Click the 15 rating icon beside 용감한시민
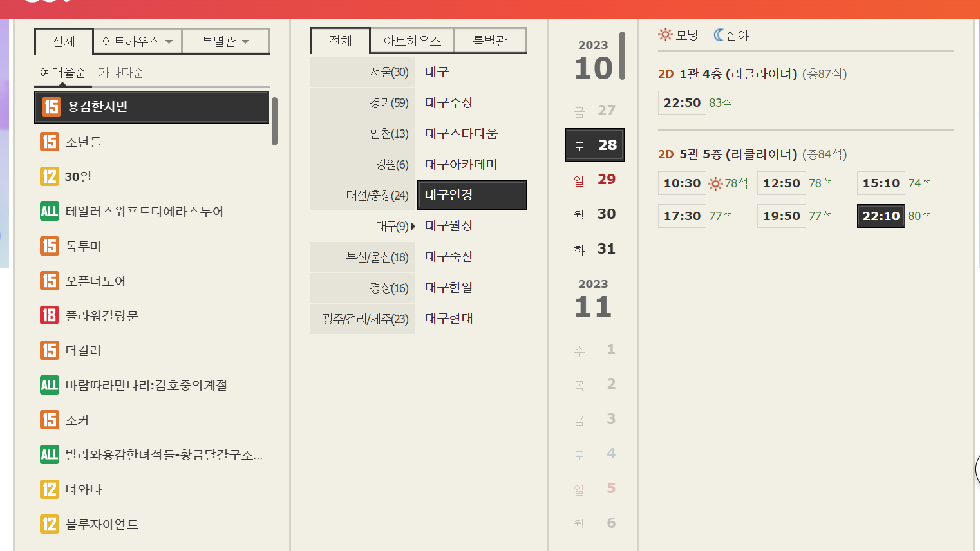 (x=52, y=107)
